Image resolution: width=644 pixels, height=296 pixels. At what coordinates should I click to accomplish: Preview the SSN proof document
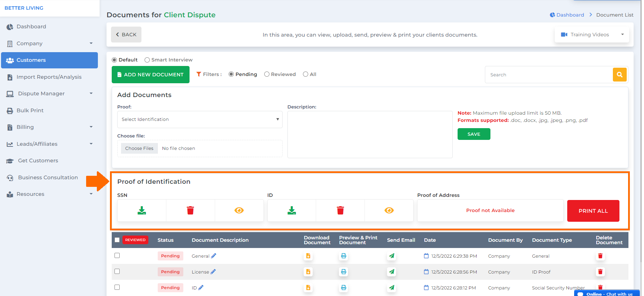click(x=239, y=210)
